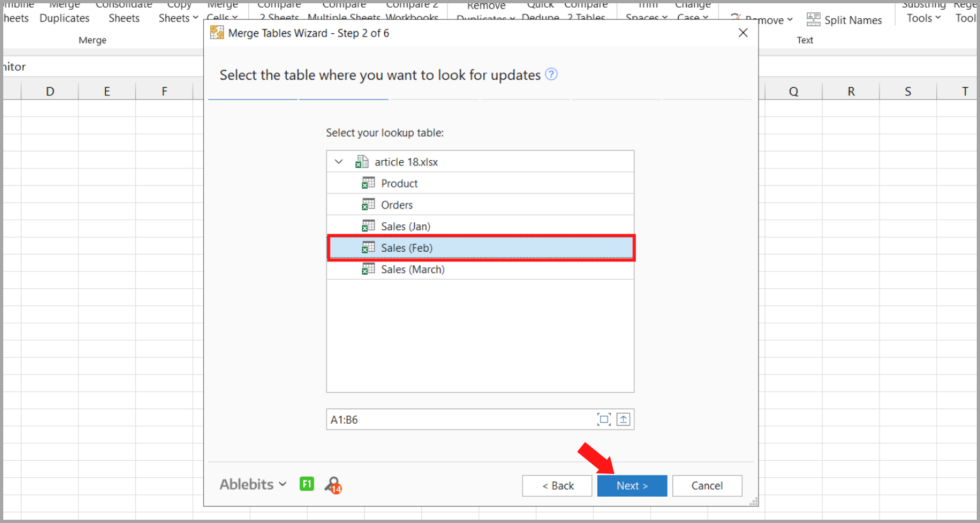Click the select range icon in range field
Viewport: 980px width, 523px height.
(x=604, y=420)
